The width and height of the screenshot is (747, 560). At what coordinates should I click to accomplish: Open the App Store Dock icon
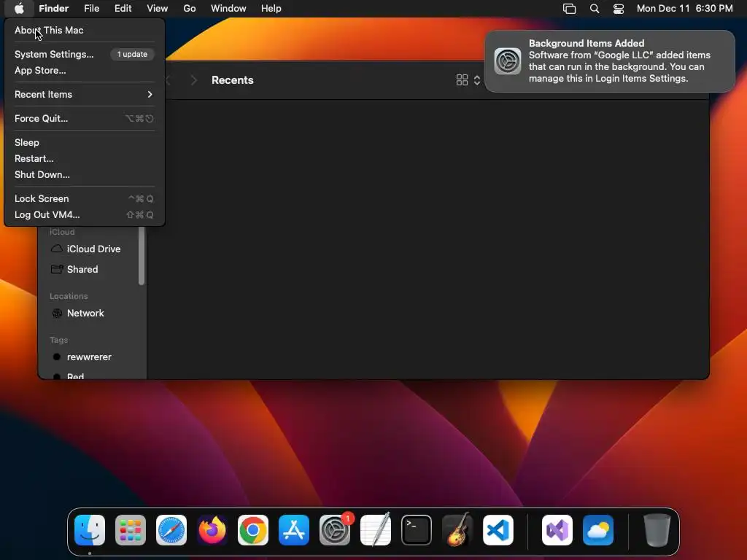[x=294, y=530]
